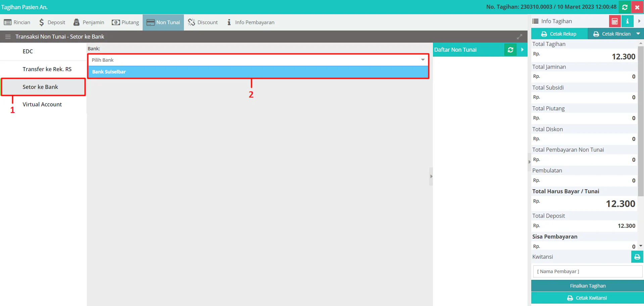The height and width of the screenshot is (306, 644).
Task: Click the Info Tagihan vertical scrollbar thumb
Action: tap(641, 121)
